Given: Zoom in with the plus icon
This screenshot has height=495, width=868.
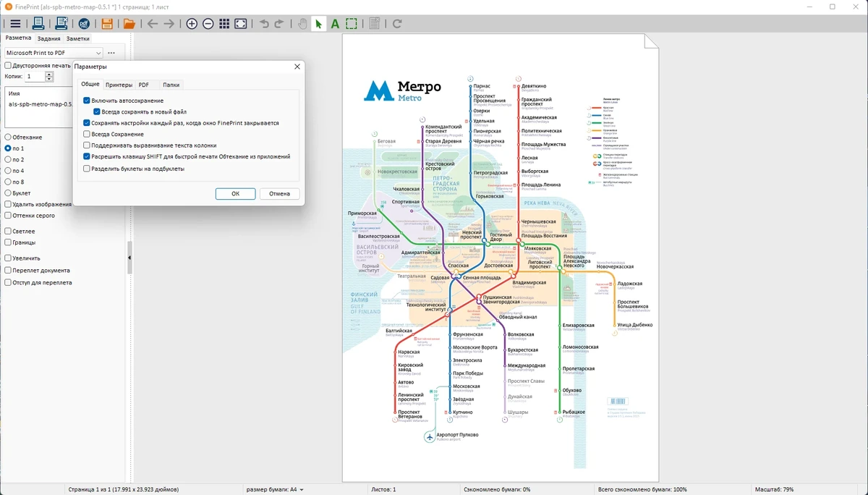Looking at the screenshot, I should pos(192,24).
